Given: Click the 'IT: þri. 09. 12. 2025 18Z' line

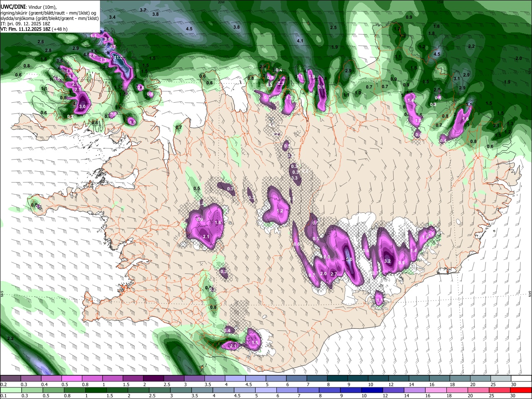Looking at the screenshot, I should coord(25,24).
